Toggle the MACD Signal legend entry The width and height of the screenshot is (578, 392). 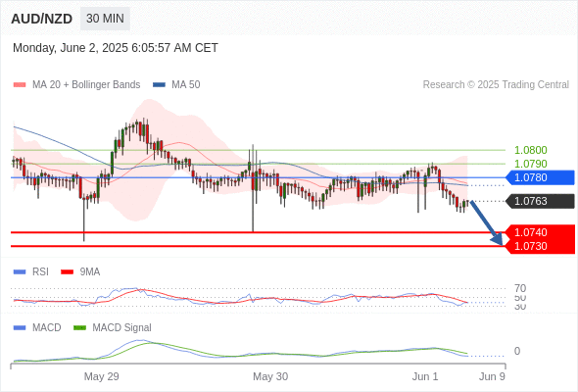(x=113, y=327)
